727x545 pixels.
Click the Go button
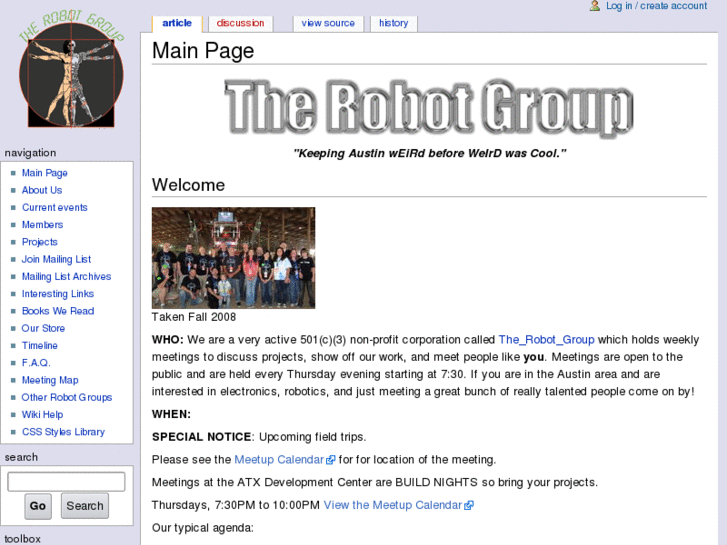[38, 506]
